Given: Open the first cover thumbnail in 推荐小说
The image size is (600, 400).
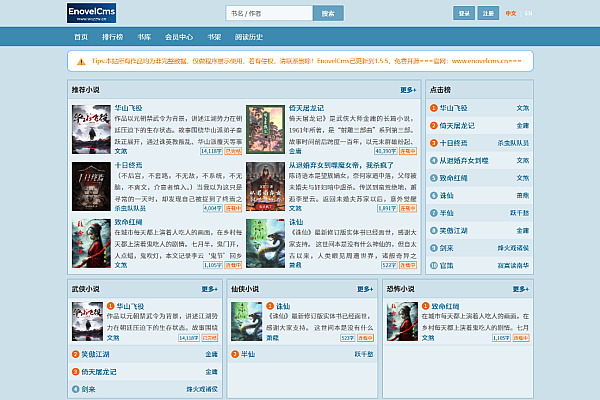Looking at the screenshot, I should point(91,129).
